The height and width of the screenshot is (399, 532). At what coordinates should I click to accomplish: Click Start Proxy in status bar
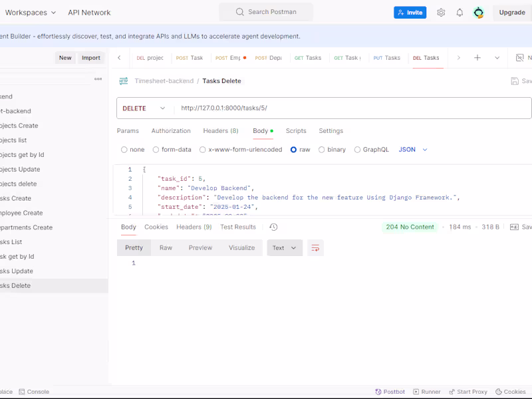468,392
